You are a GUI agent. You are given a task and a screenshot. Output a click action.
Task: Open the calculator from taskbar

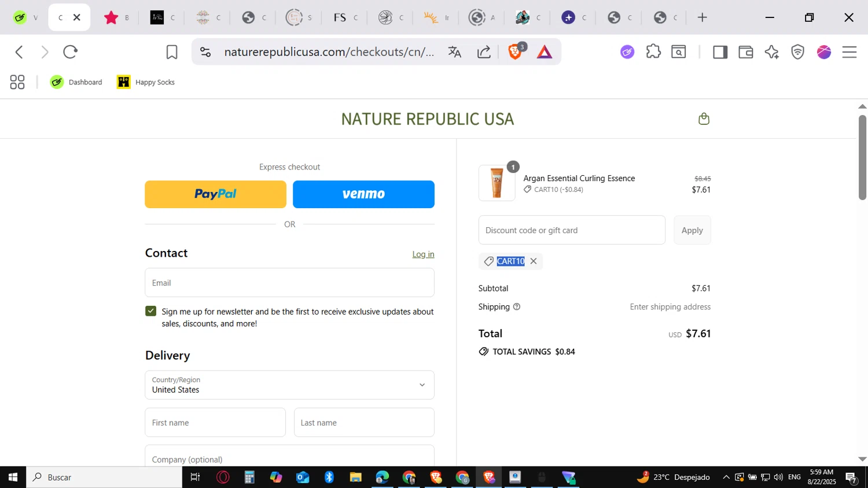pos(249,477)
